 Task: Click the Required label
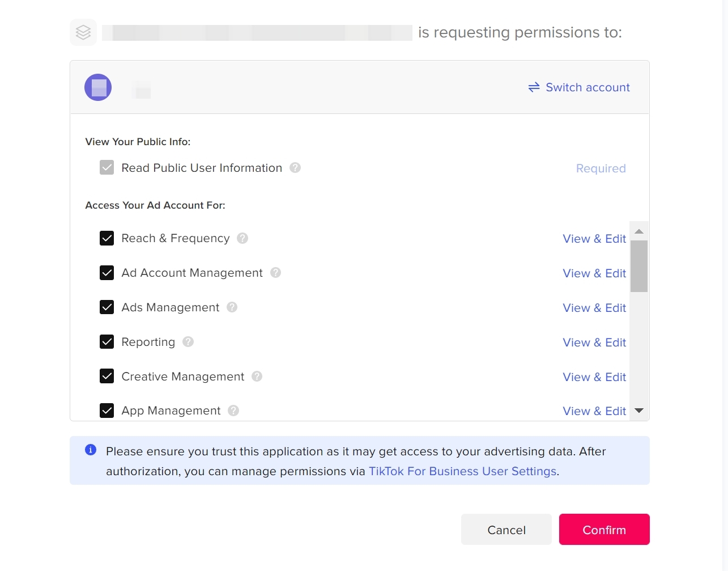[x=601, y=168]
